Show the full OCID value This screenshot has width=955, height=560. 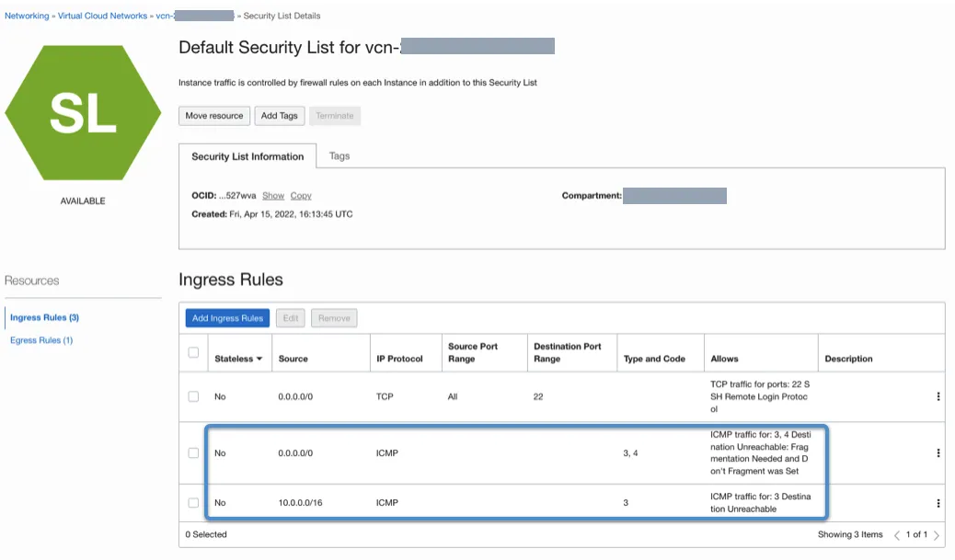click(x=273, y=196)
